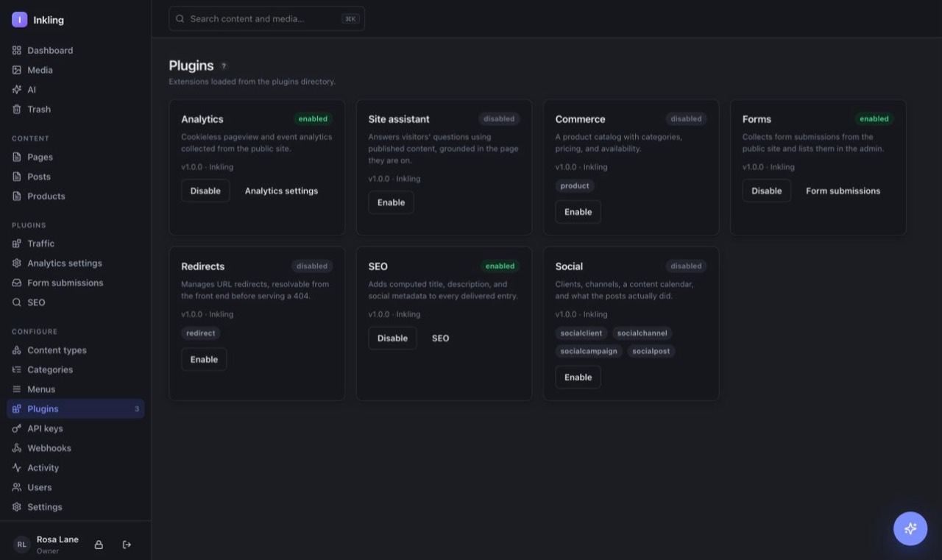
Task: Click the disabled badge on Site assistant card
Action: point(499,119)
